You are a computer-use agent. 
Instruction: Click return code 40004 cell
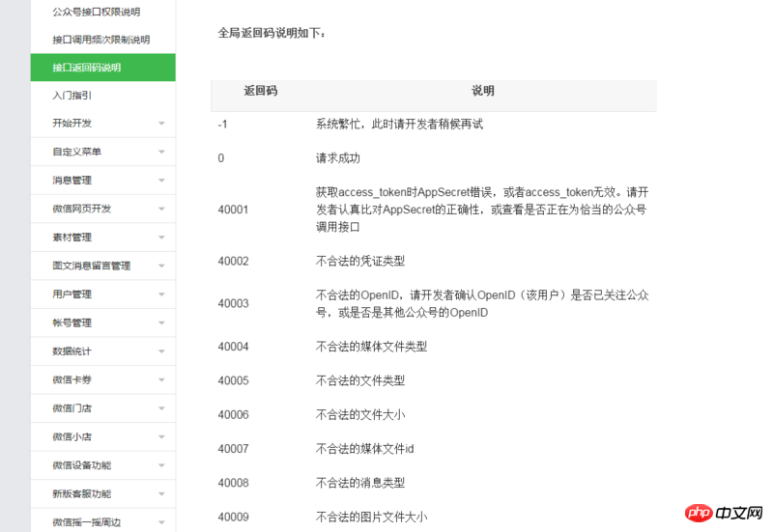click(233, 347)
